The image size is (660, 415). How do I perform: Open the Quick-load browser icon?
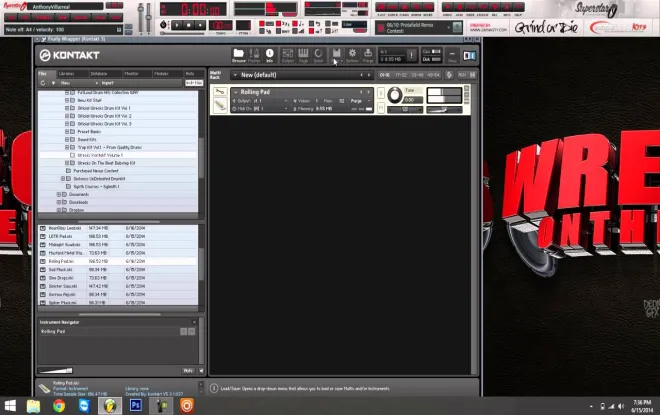click(x=318, y=56)
